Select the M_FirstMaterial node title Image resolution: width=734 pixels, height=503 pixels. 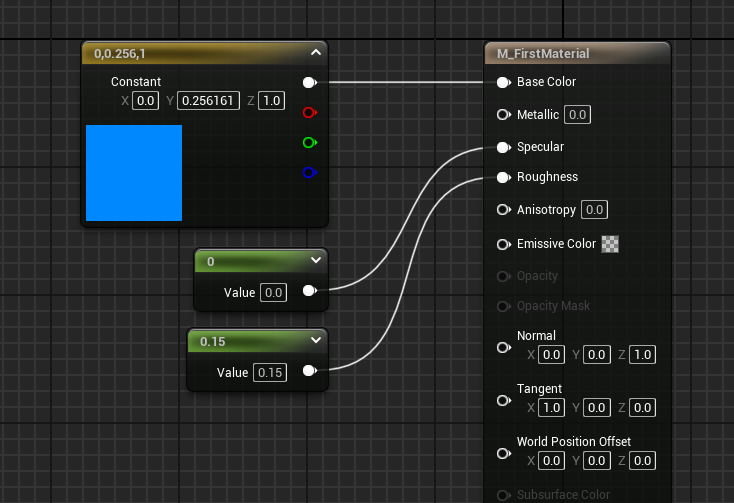pyautogui.click(x=543, y=54)
